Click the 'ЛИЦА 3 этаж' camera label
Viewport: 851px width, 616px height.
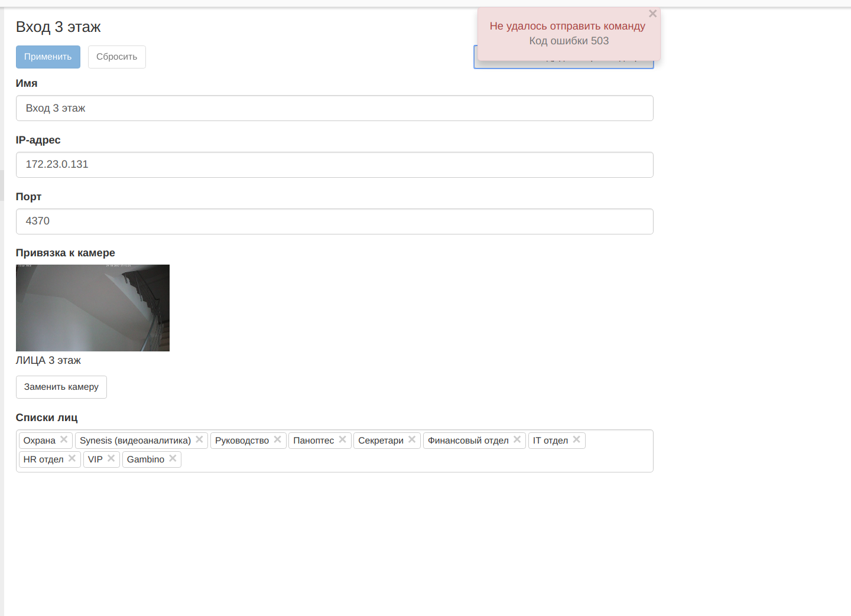pos(48,360)
